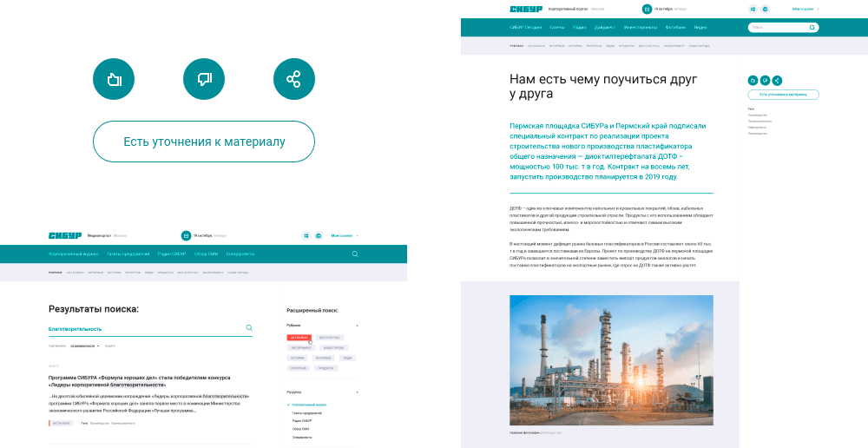This screenshot has height=448, width=868.
Task: Collapse the Рубрики section in advanced search
Action: pyautogui.click(x=357, y=326)
